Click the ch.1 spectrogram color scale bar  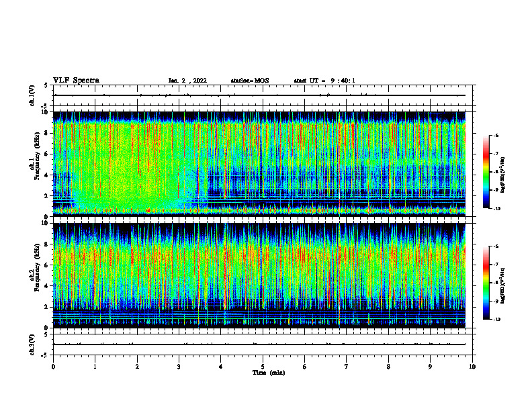point(486,172)
